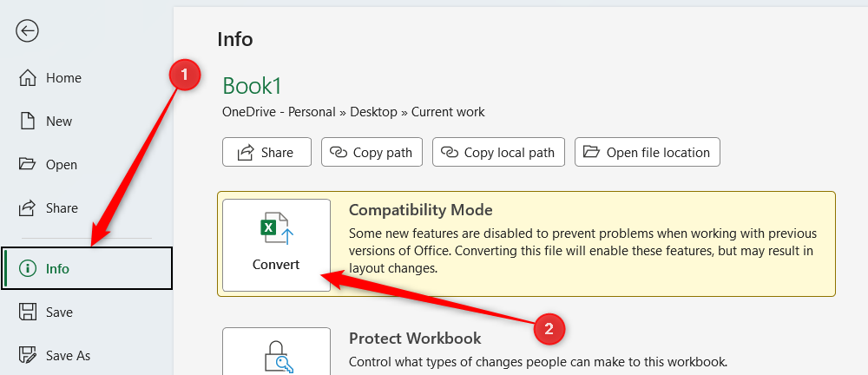Click the OneDrive - Personal path text
868x375 pixels.
point(279,112)
